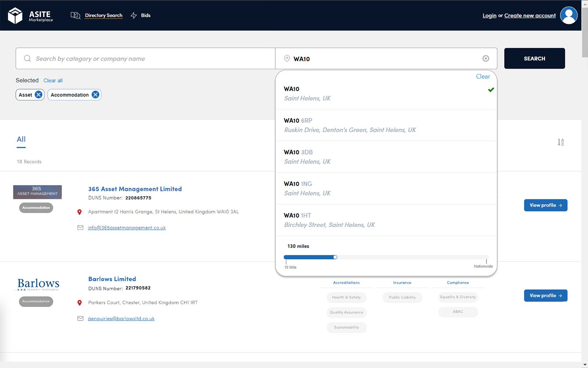The width and height of the screenshot is (588, 368).
Task: Clear the location dropdown selection
Action: [483, 77]
